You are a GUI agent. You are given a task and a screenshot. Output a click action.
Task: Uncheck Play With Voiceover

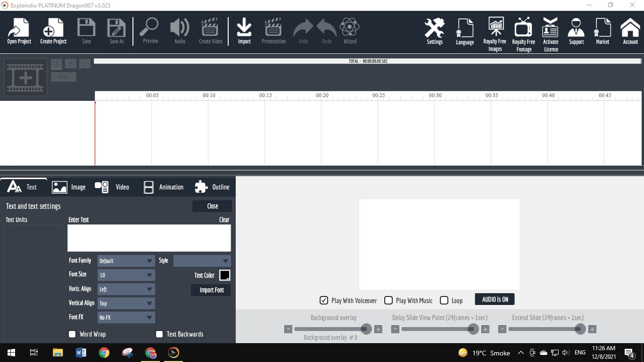point(324,300)
